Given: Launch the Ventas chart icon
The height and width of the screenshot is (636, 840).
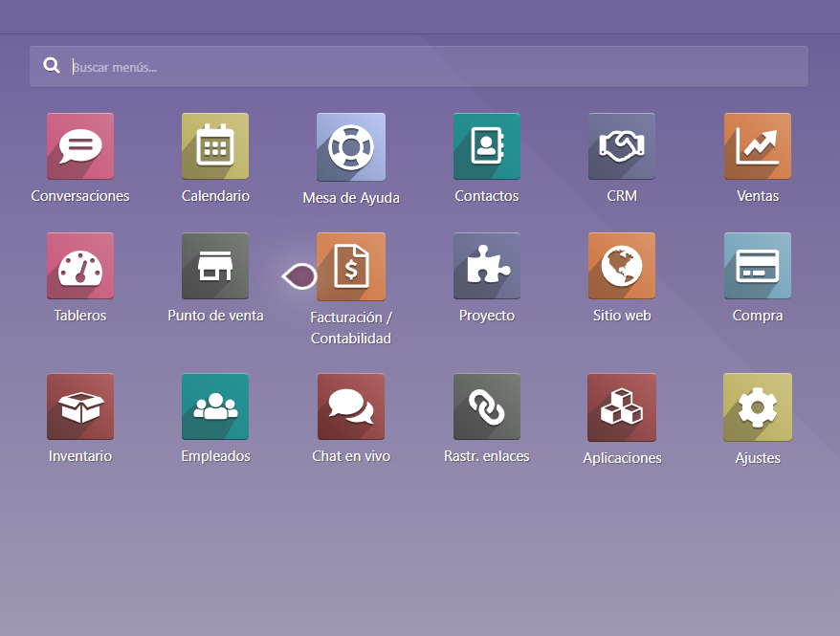Looking at the screenshot, I should pyautogui.click(x=758, y=146).
